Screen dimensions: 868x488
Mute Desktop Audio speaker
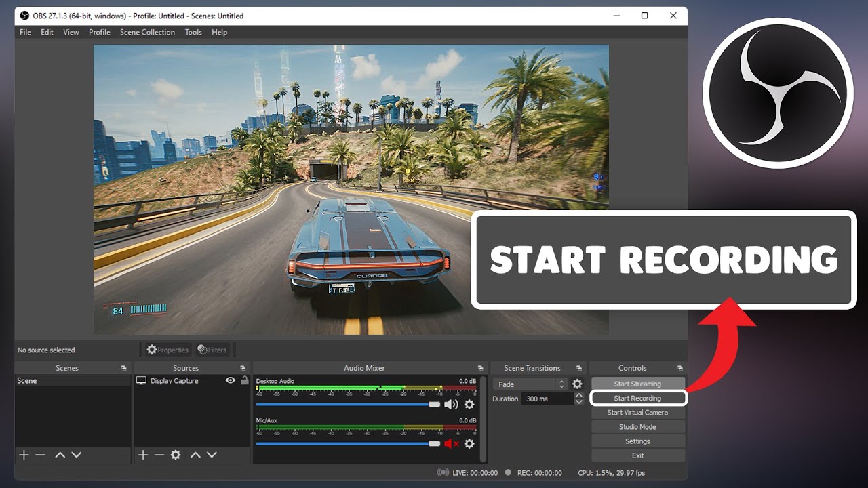[451, 405]
